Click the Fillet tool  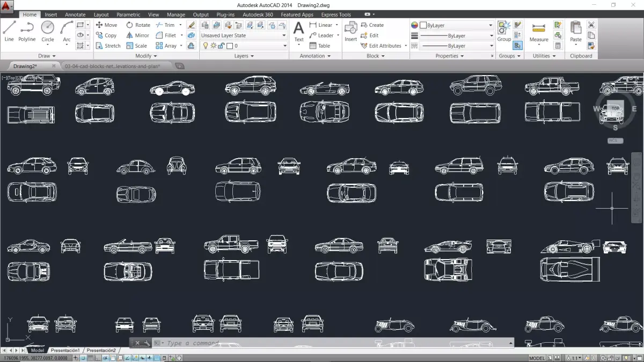166,35
